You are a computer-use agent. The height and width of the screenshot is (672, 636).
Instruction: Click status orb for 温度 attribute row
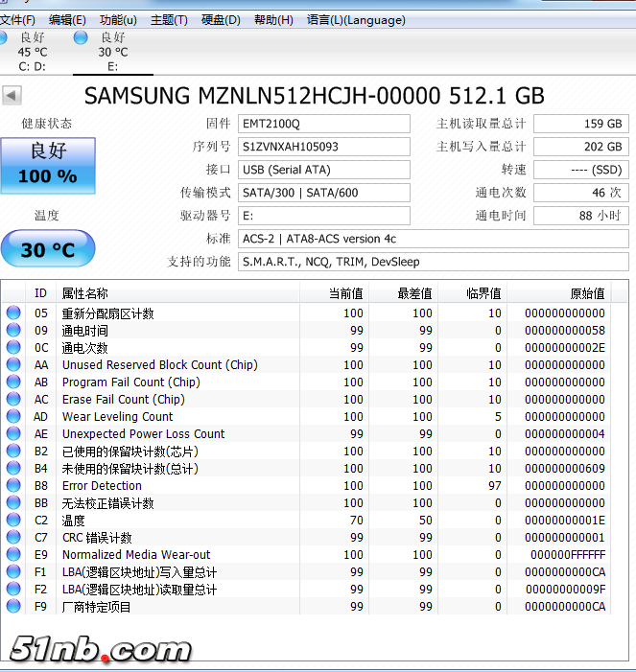13,521
